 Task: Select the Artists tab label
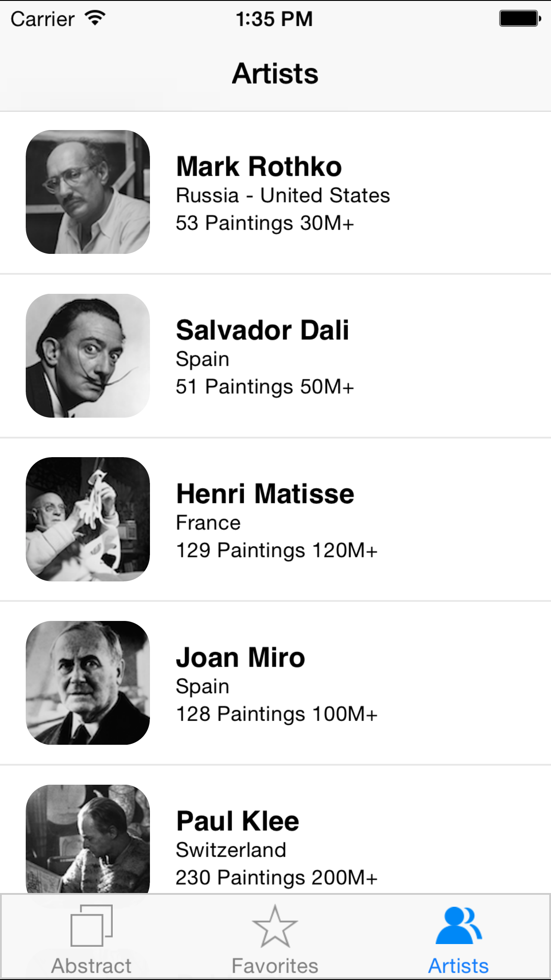point(458,966)
